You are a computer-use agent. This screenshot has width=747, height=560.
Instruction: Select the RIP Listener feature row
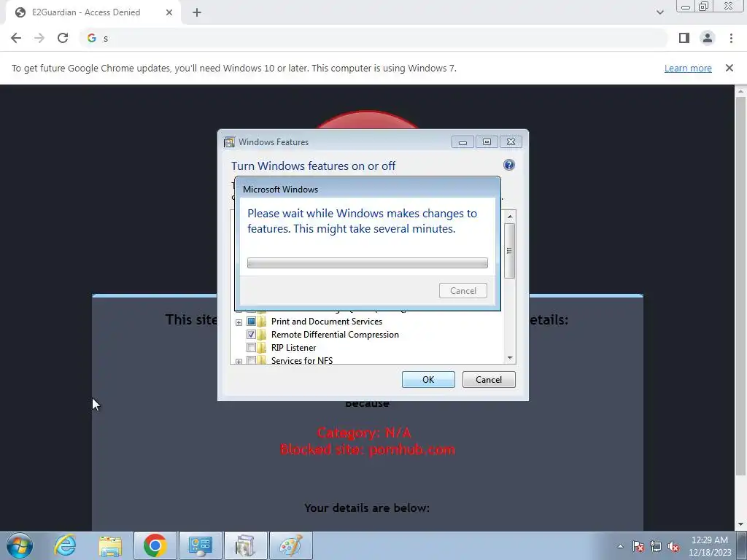point(293,348)
